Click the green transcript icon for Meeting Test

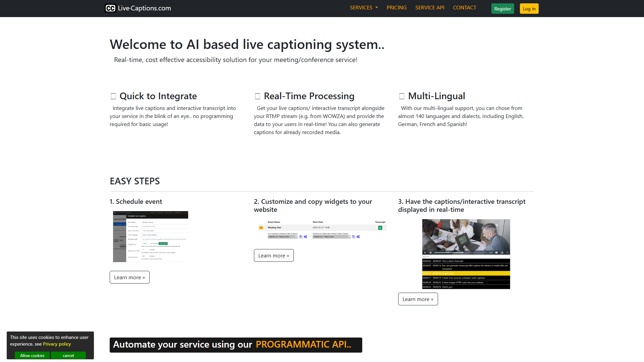click(380, 228)
